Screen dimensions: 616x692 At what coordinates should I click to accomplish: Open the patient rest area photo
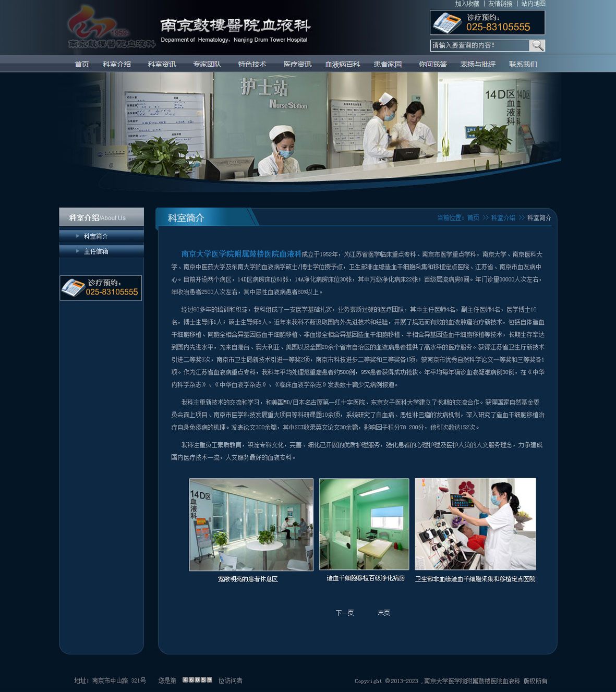click(x=251, y=525)
